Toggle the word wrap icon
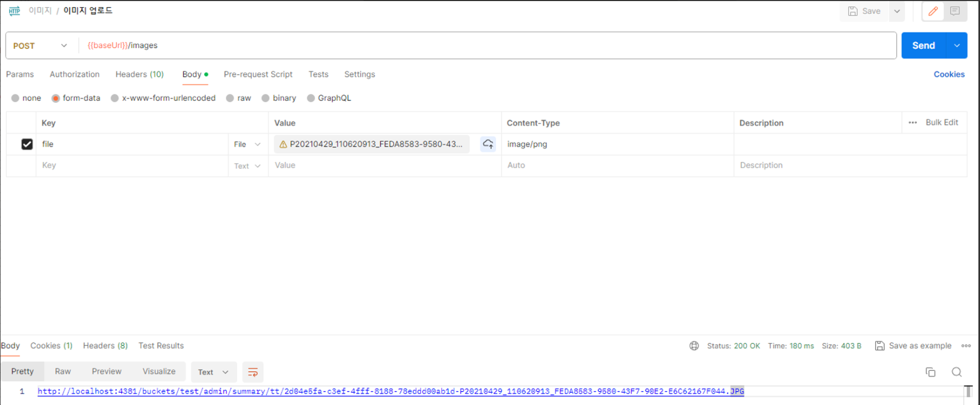Viewport: 980px width, 405px height. (x=253, y=372)
